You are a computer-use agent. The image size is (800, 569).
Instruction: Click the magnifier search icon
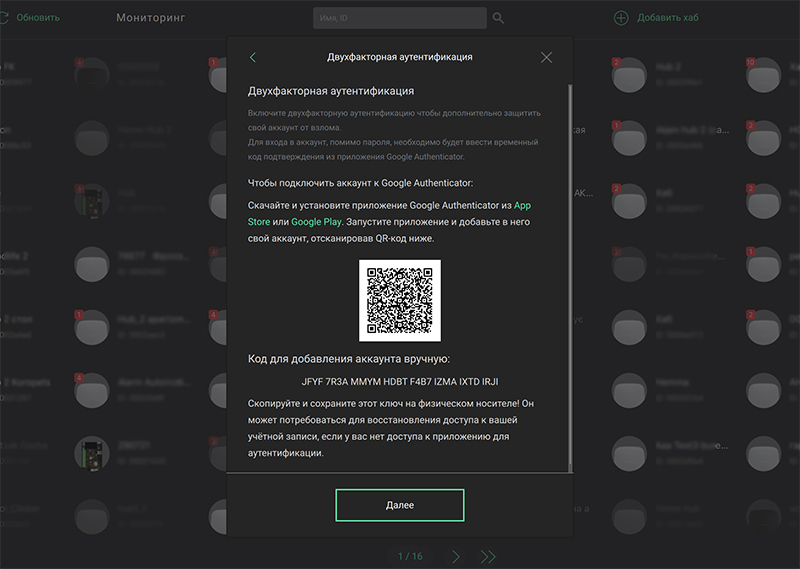(498, 18)
